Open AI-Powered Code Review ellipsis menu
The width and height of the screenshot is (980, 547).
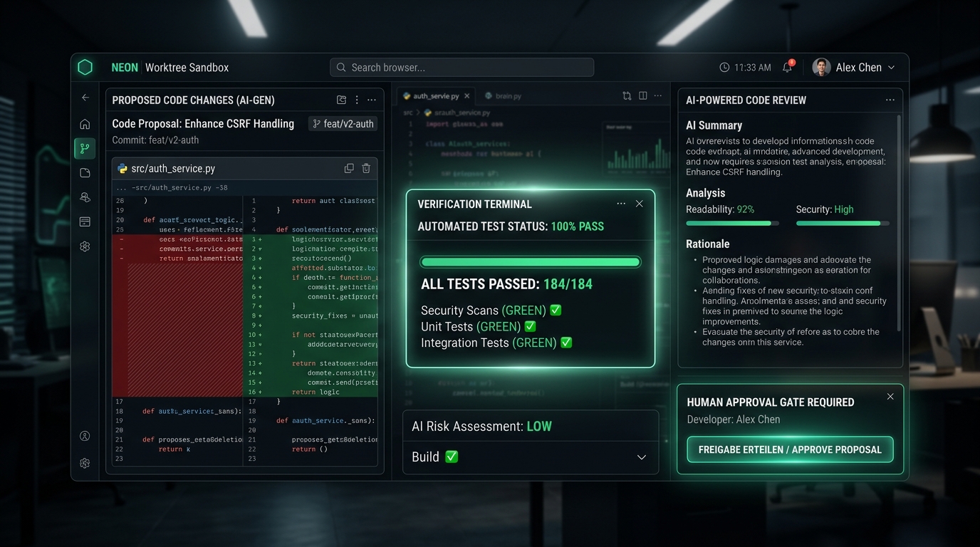coord(890,100)
